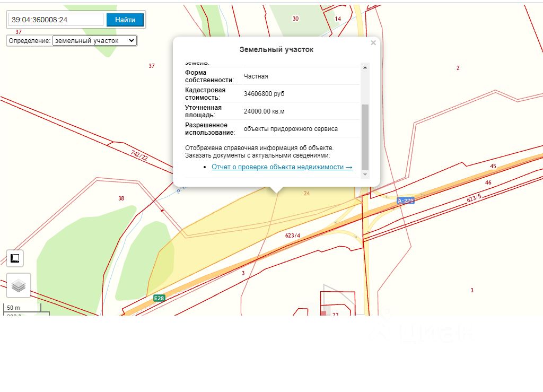Select parcel label 2 on the map

tap(458, 68)
